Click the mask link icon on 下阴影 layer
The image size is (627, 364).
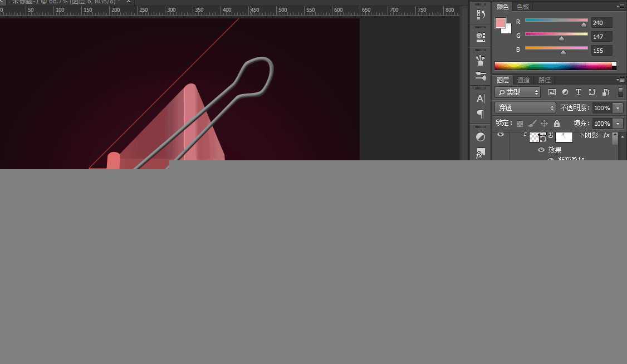tap(551, 136)
